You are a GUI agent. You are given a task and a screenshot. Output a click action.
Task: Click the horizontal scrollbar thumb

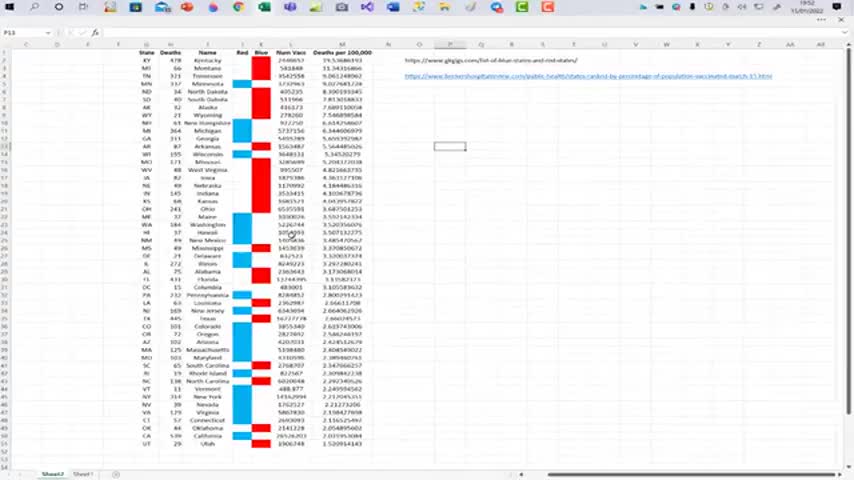pos(691,475)
